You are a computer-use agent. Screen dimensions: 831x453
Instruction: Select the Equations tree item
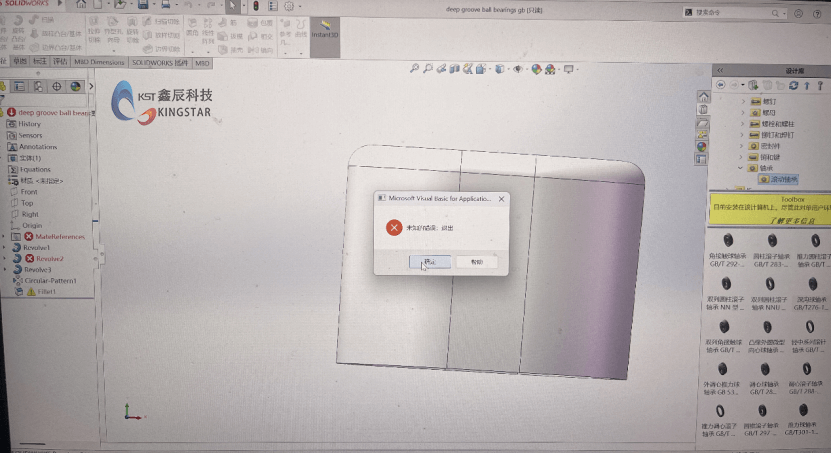pyautogui.click(x=30, y=170)
